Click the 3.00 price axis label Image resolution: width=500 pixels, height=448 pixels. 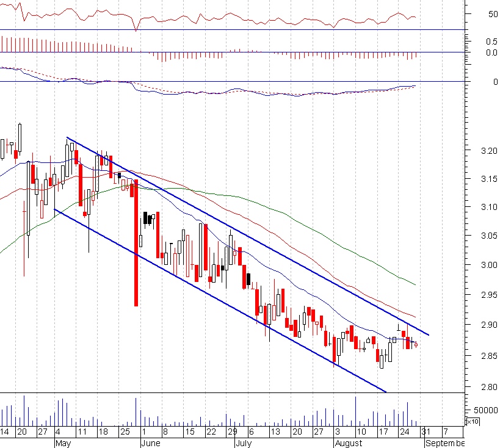click(489, 265)
